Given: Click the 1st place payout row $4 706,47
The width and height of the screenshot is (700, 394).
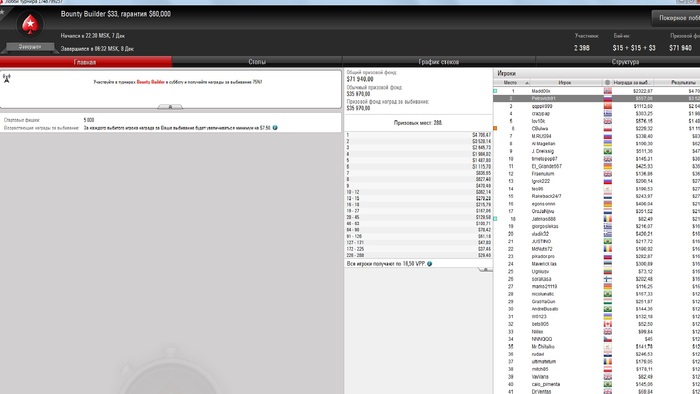Looking at the screenshot, I should [x=418, y=135].
